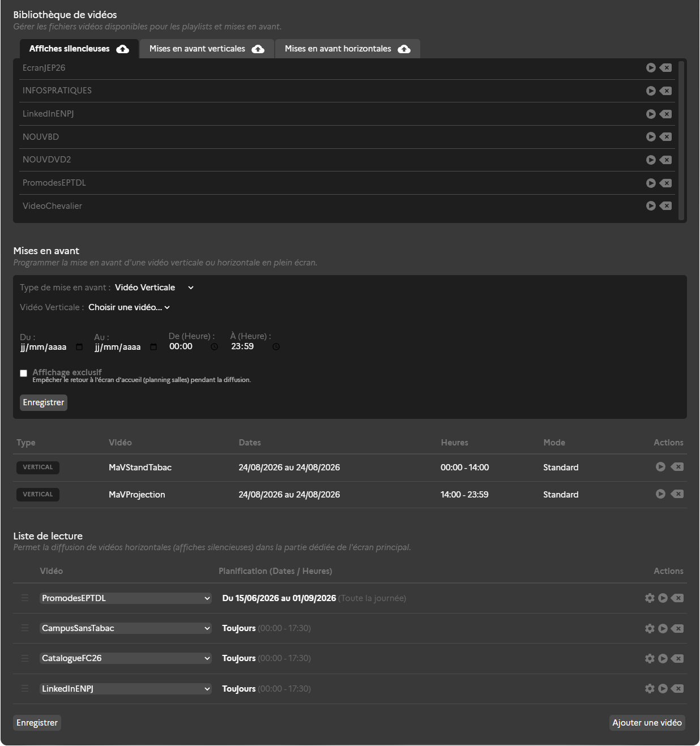The image size is (700, 746).
Task: Open the Type de mise en avant dropdown
Action: pyautogui.click(x=155, y=288)
